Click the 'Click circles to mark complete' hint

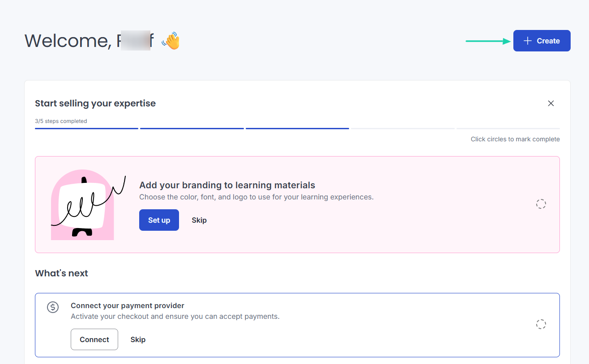(515, 139)
